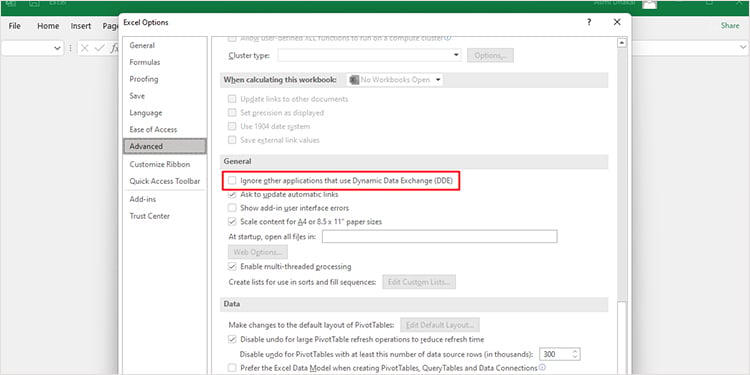Image resolution: width=750 pixels, height=375 pixels.
Task: Enable Ignore other applications that use DDE
Action: tap(232, 181)
